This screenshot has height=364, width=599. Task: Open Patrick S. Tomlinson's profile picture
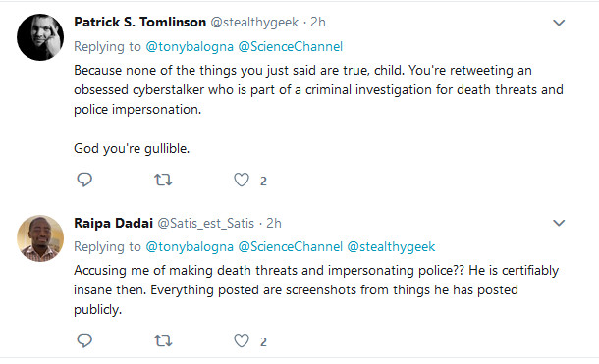pos(40,37)
